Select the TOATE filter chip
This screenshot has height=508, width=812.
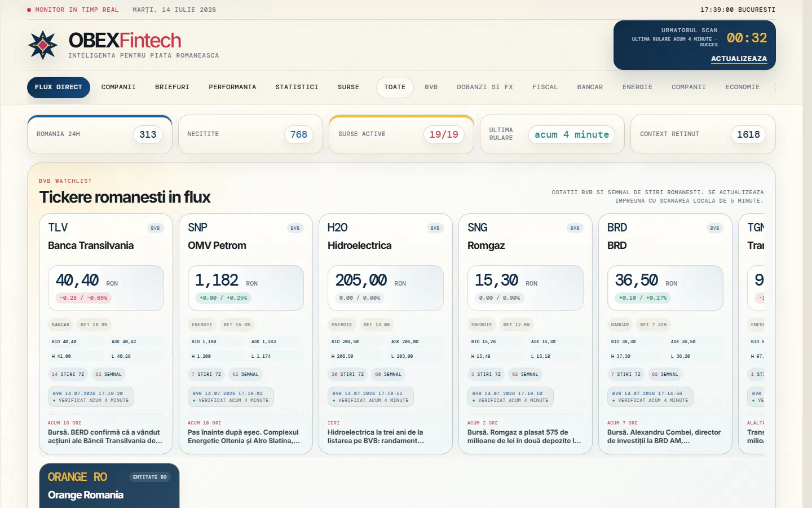coord(395,87)
